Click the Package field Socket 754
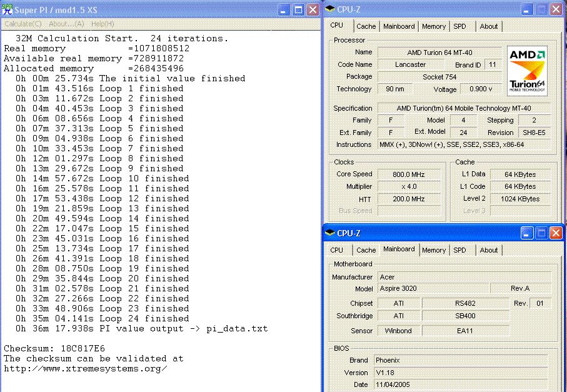The width and height of the screenshot is (567, 392). point(439,77)
